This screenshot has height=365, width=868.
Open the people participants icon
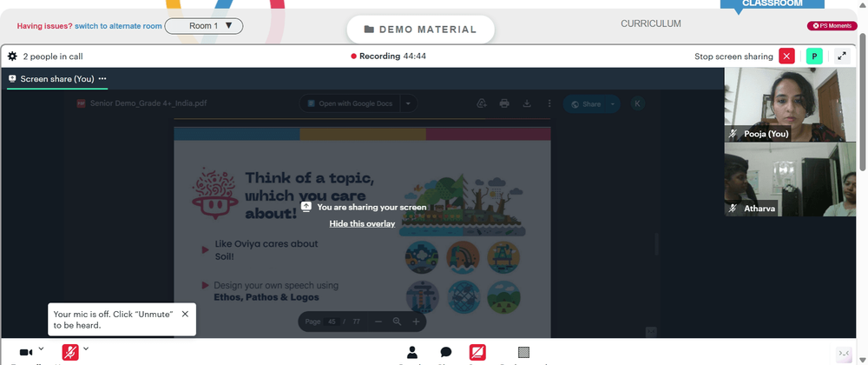coord(411,352)
